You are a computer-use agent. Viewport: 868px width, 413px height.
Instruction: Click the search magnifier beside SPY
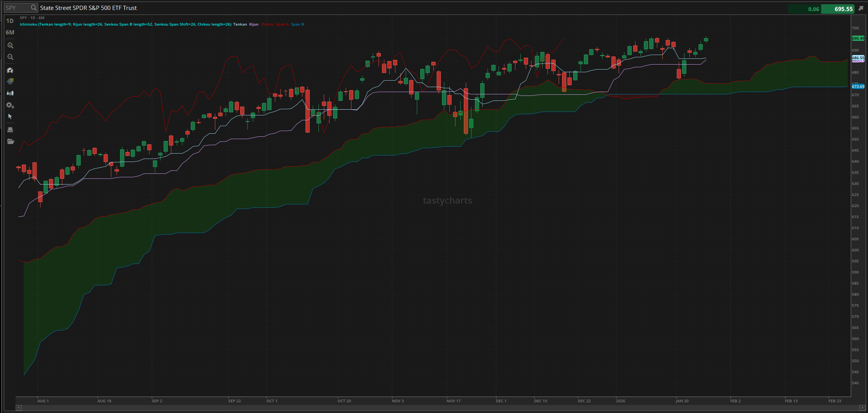pos(34,8)
